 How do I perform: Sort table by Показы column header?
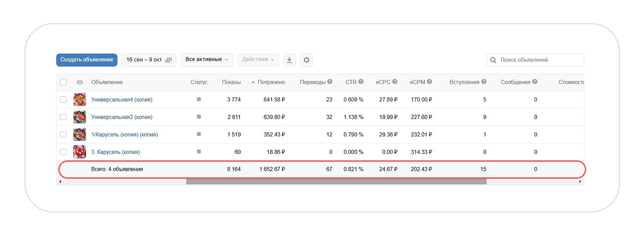[231, 82]
